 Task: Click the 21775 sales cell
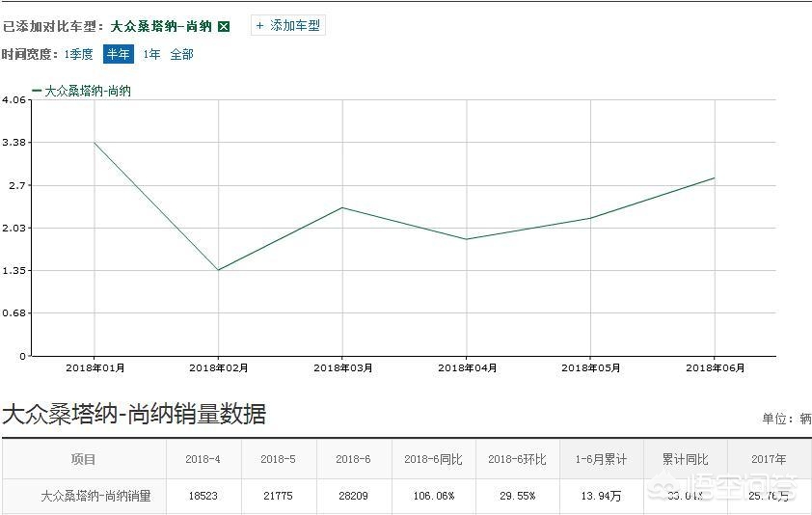278,496
